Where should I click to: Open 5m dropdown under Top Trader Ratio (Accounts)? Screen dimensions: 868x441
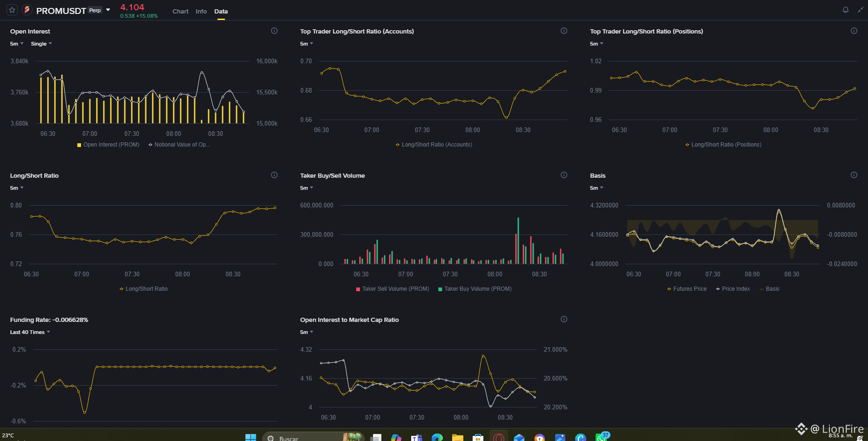pyautogui.click(x=306, y=44)
